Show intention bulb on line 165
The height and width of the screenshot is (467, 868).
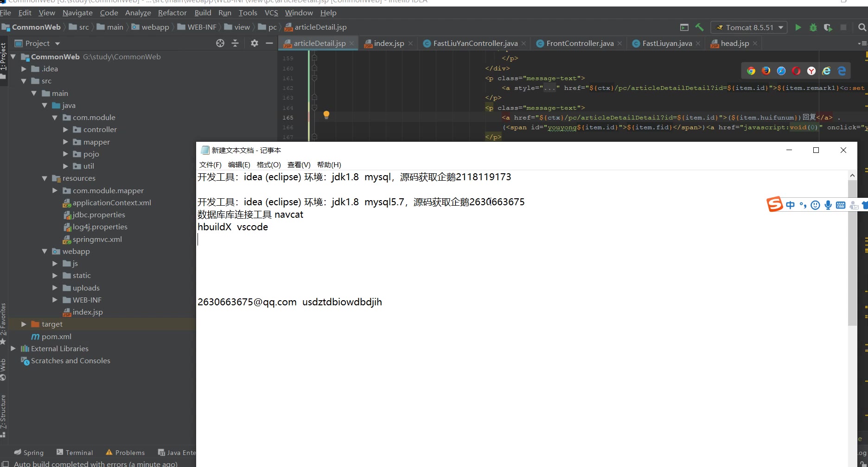click(326, 114)
